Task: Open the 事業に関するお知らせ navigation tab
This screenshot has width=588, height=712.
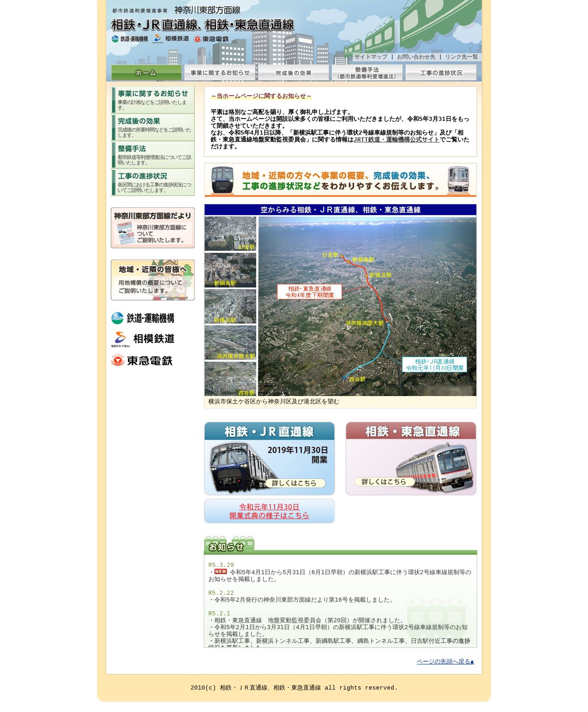Action: (220, 73)
